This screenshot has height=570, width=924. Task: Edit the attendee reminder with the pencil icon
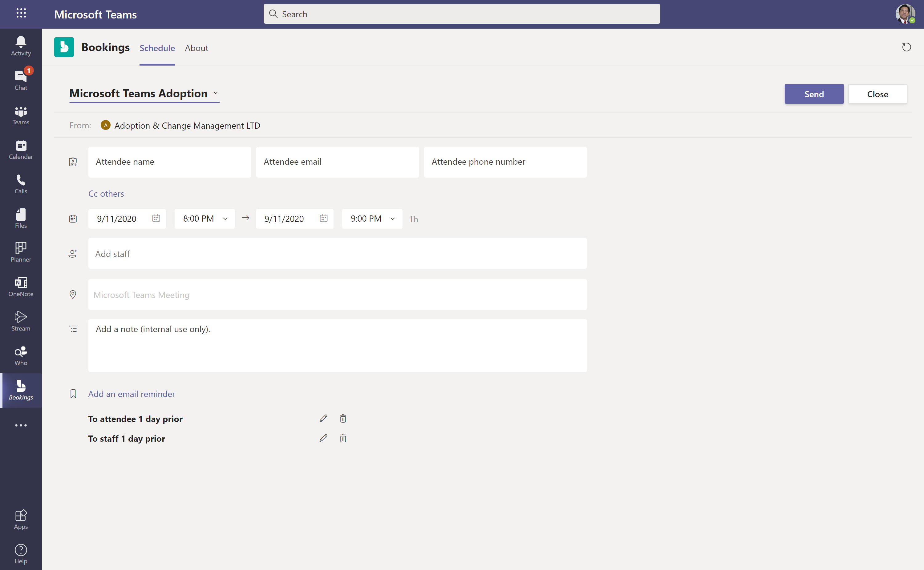tap(323, 418)
